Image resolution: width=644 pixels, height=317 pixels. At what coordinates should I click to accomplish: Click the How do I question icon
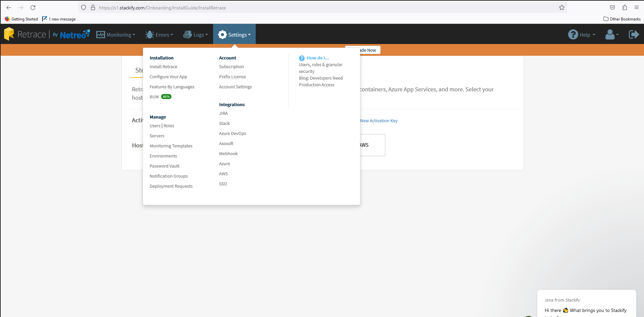302,58
